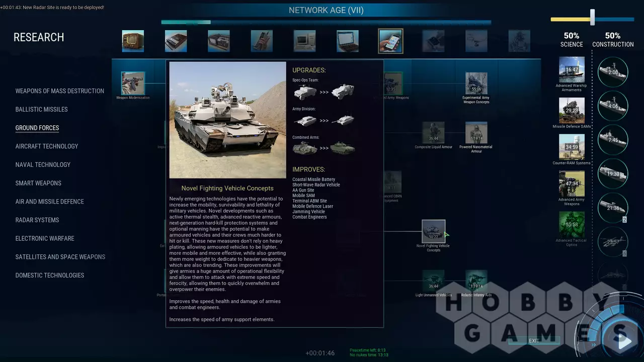Open Satellites and Space Weapons category
Image resolution: width=644 pixels, height=362 pixels.
tap(60, 257)
